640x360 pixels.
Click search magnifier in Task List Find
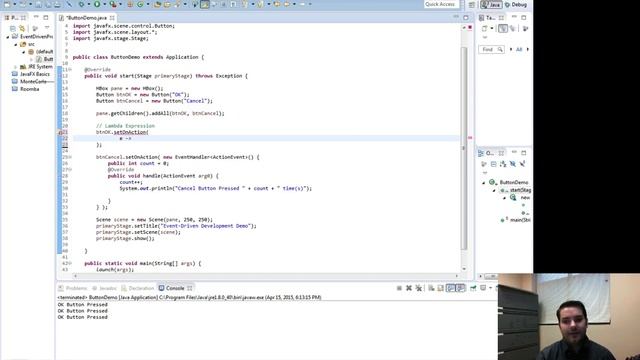click(x=500, y=49)
